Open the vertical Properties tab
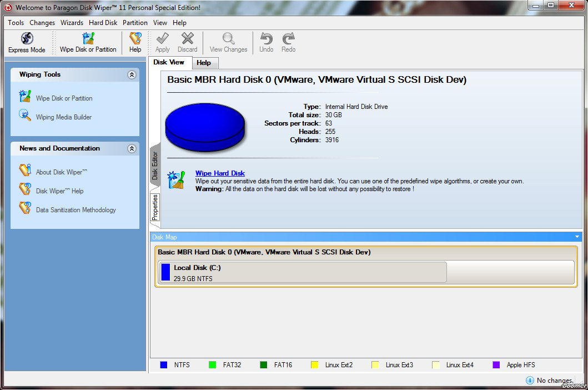 [155, 207]
